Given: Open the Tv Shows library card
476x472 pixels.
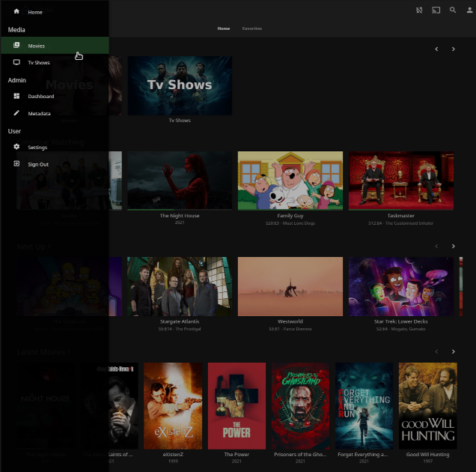Looking at the screenshot, I should click(x=180, y=85).
